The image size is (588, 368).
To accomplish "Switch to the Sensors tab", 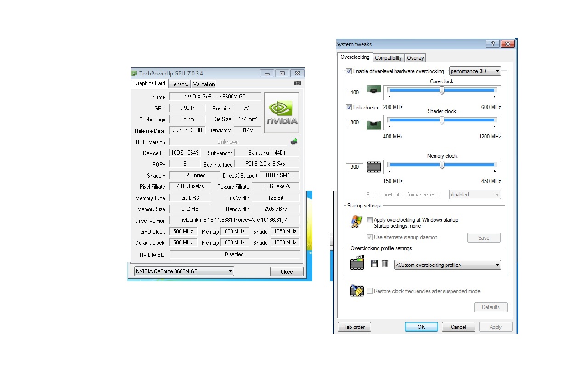I will (x=179, y=84).
